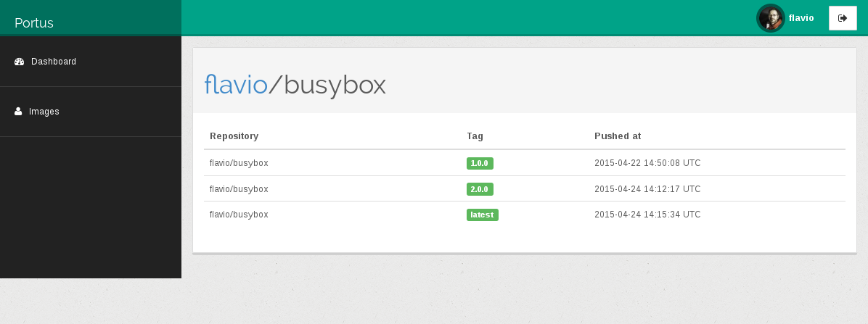Follow the flavio namespace link in heading
868x324 pixels.
236,86
